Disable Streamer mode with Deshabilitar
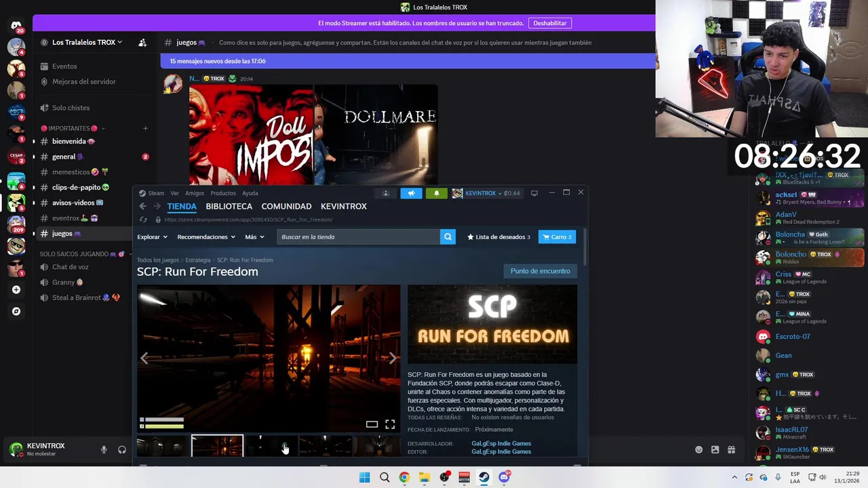This screenshot has height=488, width=868. tap(550, 23)
